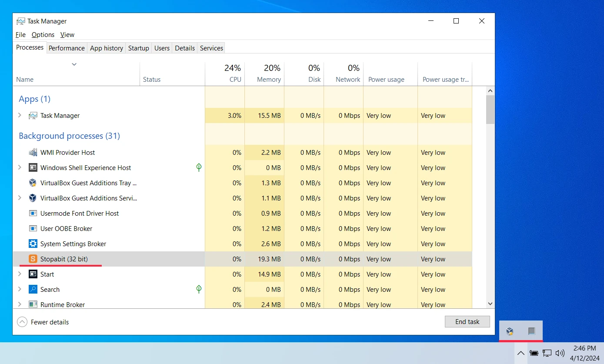This screenshot has height=364, width=604.
Task: Expand VirtualBox Guest Additions Service row
Action: 20,198
